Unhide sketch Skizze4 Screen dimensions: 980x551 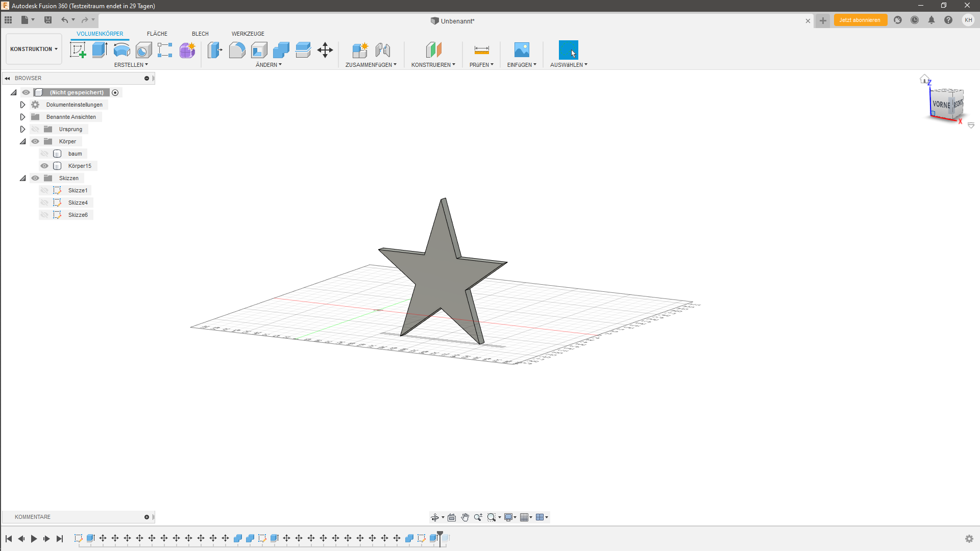pyautogui.click(x=44, y=202)
